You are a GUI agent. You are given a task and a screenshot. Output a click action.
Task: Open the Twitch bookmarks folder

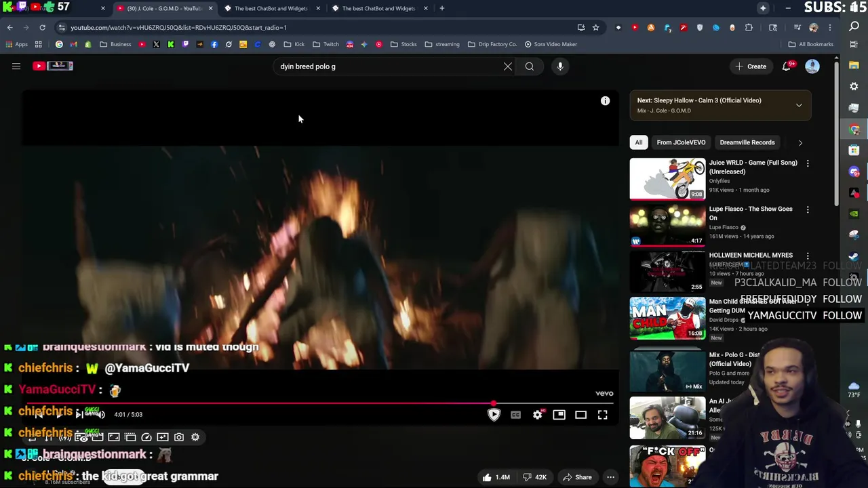tap(325, 44)
